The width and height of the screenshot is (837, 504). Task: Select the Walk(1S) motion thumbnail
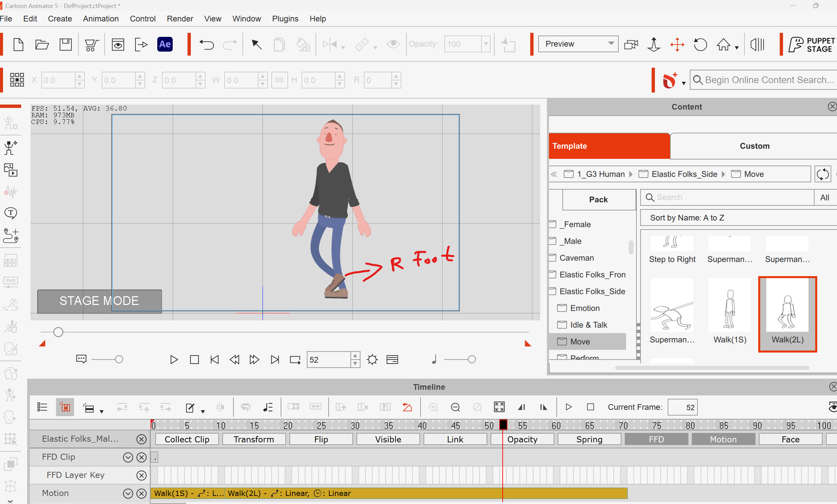(x=729, y=311)
